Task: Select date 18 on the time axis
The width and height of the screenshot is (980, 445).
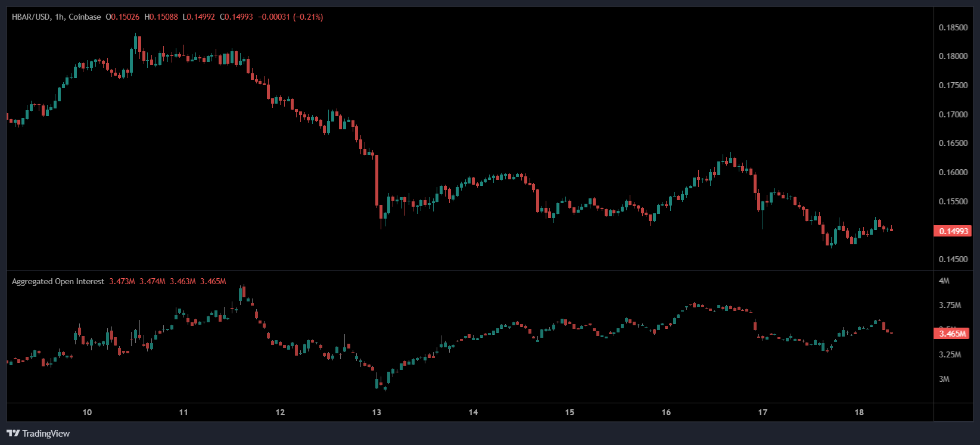Action: click(859, 412)
